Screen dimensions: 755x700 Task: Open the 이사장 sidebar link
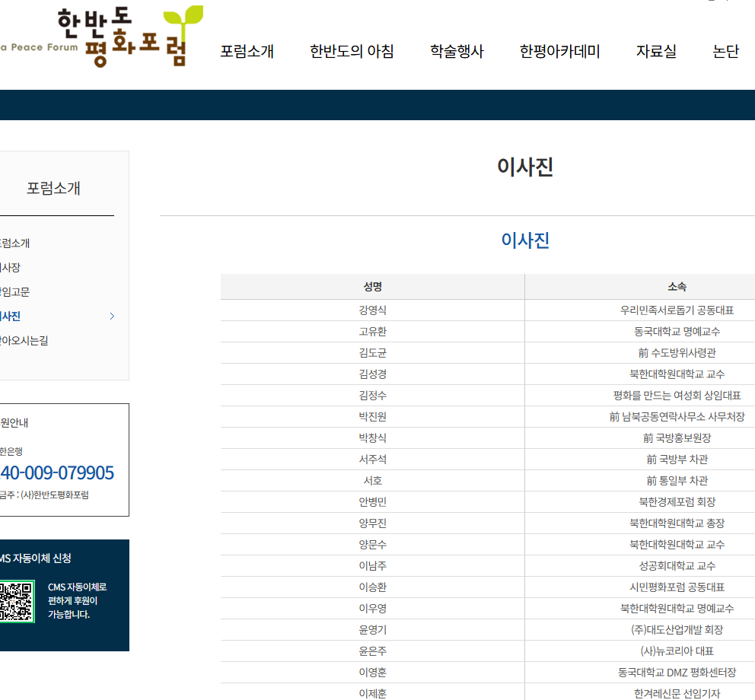coord(10,268)
